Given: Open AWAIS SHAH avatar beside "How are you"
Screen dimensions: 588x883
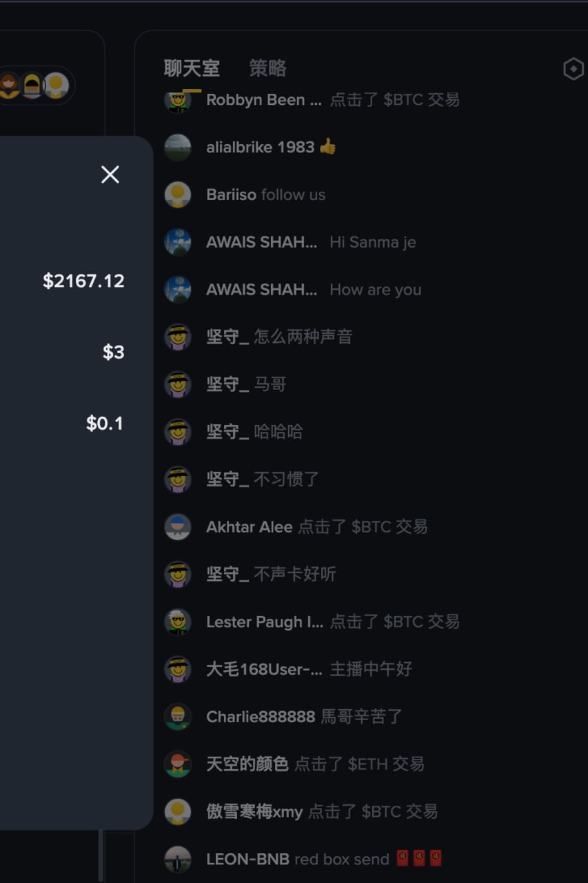Looking at the screenshot, I should click(x=178, y=290).
